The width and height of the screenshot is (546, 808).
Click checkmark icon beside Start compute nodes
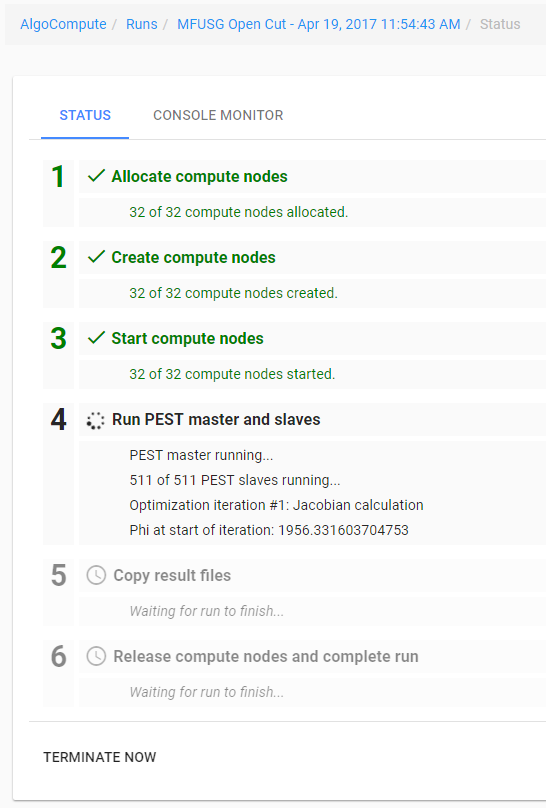(96, 338)
